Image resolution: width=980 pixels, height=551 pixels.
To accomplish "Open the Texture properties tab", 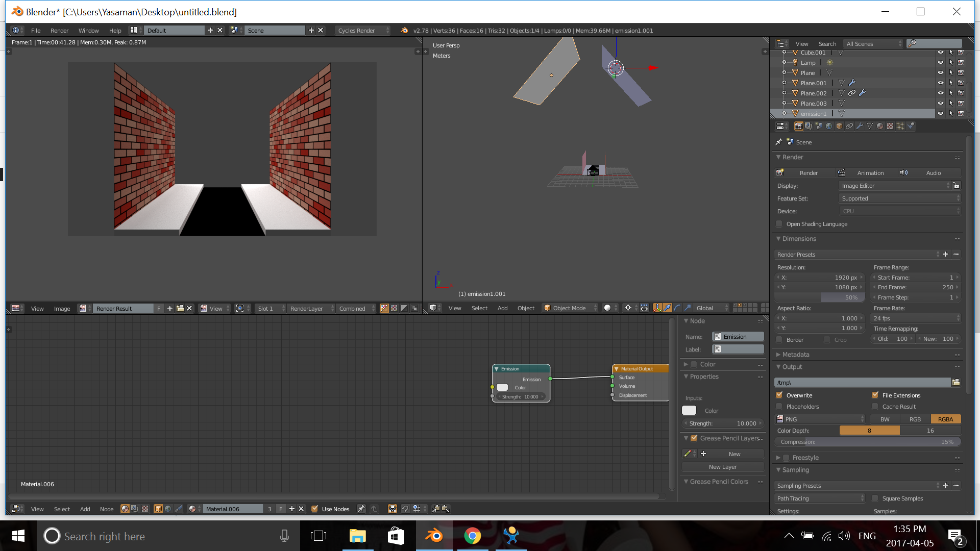I will coord(890,126).
